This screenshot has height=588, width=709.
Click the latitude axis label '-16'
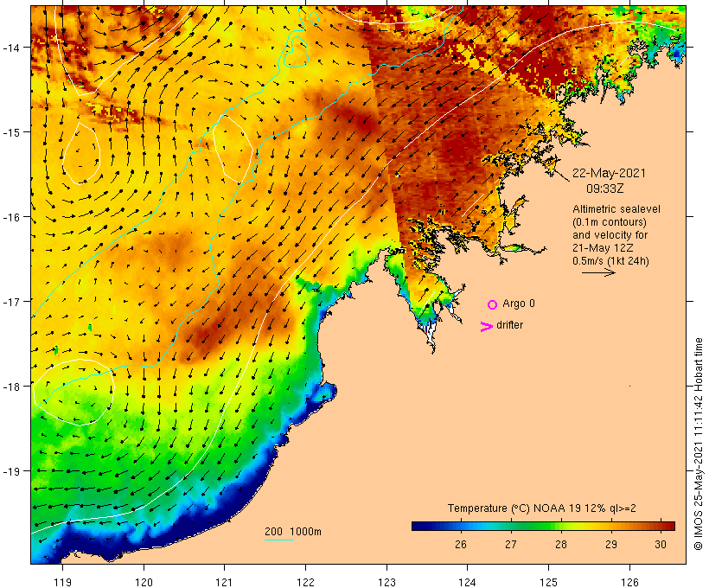click(11, 217)
